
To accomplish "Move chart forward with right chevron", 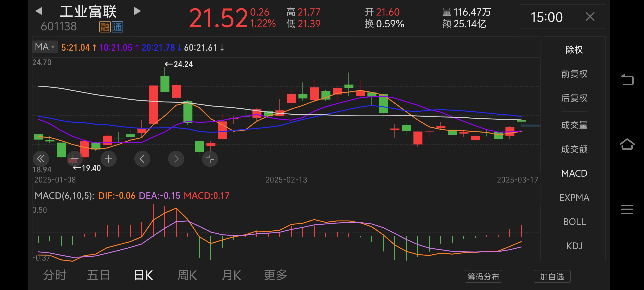I will [176, 159].
